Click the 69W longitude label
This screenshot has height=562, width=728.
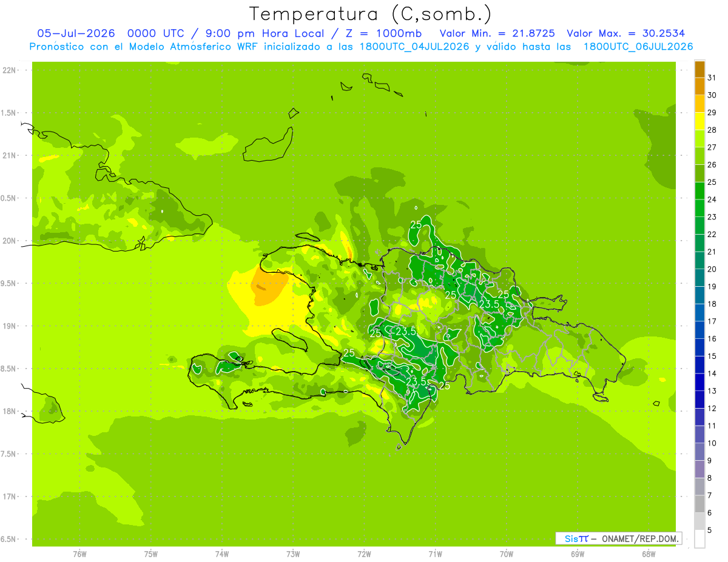click(x=578, y=554)
